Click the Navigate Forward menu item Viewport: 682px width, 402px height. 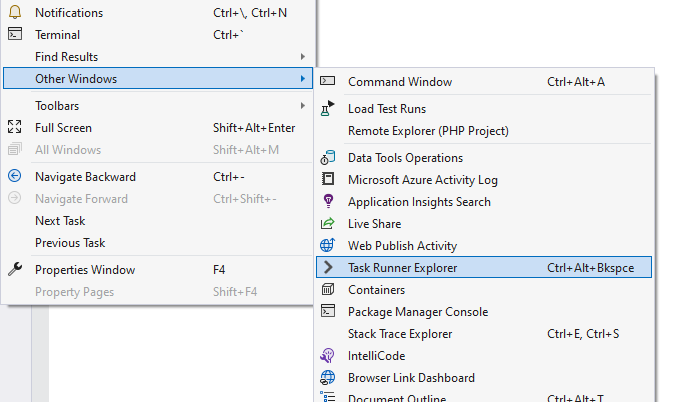pyautogui.click(x=158, y=198)
